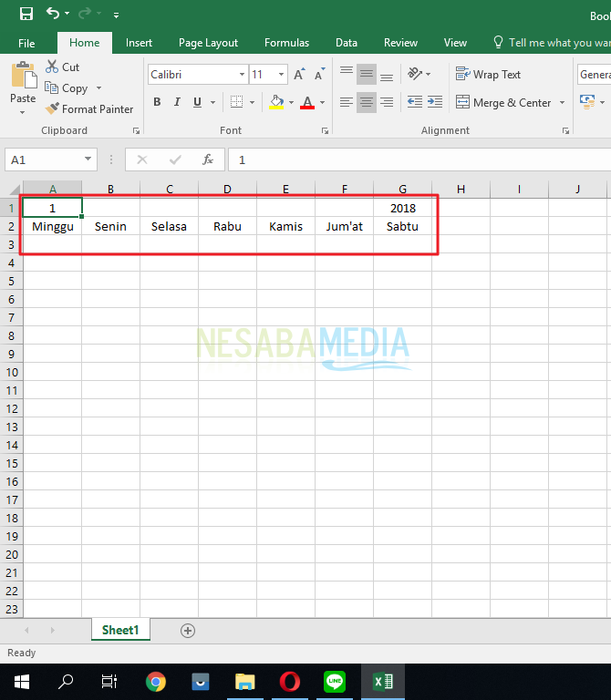
Task: Click the yellow Fill Color bucket
Action: (x=276, y=102)
